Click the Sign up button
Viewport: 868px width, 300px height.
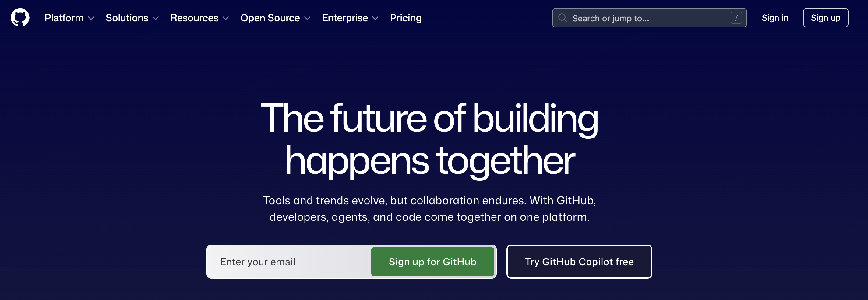coord(825,18)
